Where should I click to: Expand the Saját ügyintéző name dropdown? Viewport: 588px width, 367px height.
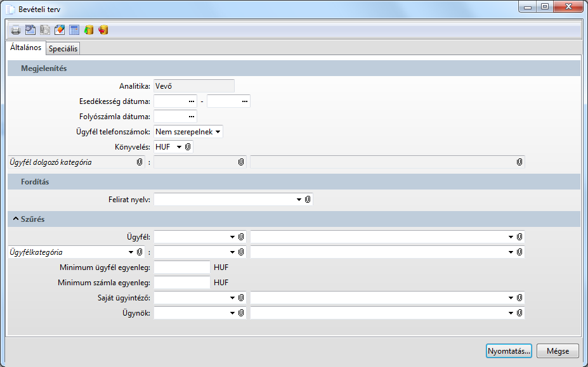[x=511, y=298]
